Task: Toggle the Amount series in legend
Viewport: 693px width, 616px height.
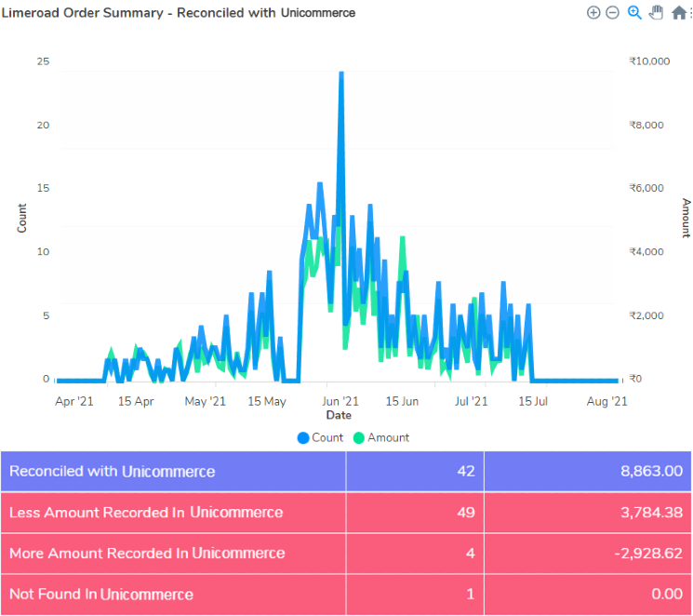Action: click(x=381, y=437)
